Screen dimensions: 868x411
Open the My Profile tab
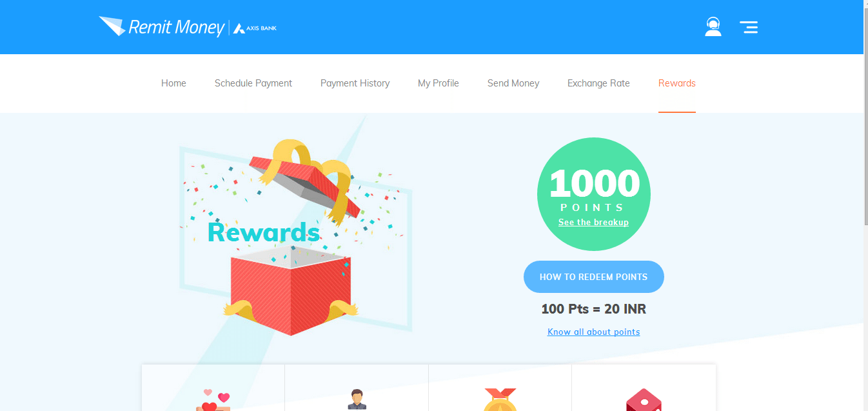(439, 83)
